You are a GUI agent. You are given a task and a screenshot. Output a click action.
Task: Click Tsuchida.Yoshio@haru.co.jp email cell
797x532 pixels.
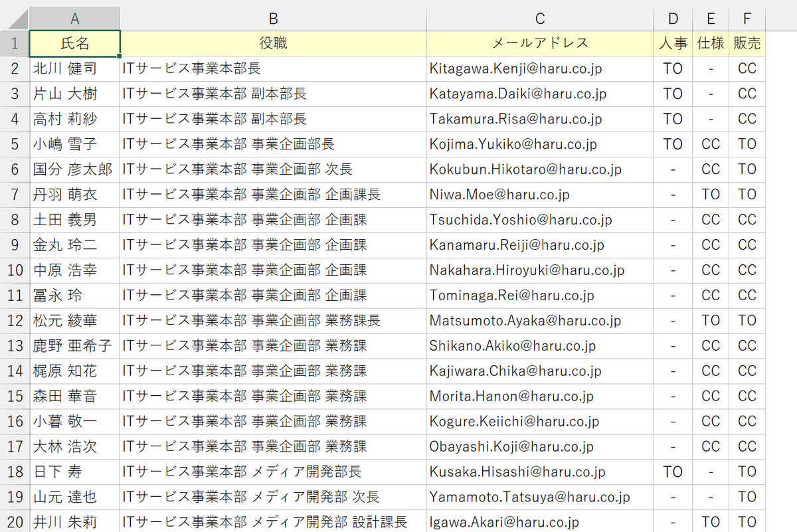click(540, 220)
